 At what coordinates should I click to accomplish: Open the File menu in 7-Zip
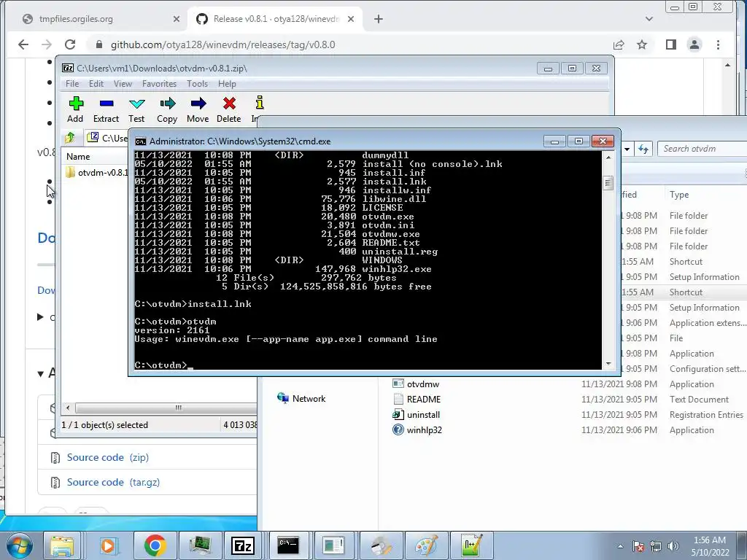72,84
